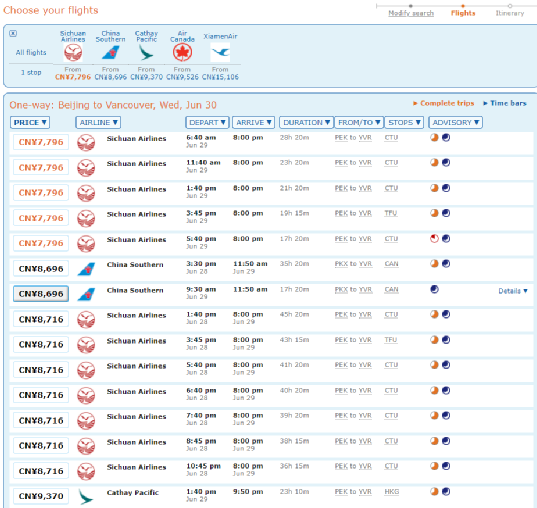
Task: Click the XiamenAir logo in filter matrix
Action: click(x=220, y=52)
